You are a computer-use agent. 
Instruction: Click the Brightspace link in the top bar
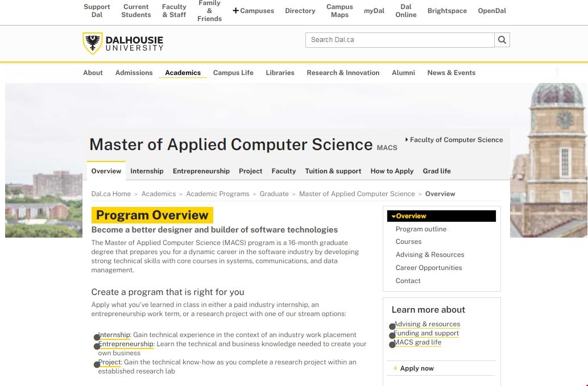click(x=447, y=10)
